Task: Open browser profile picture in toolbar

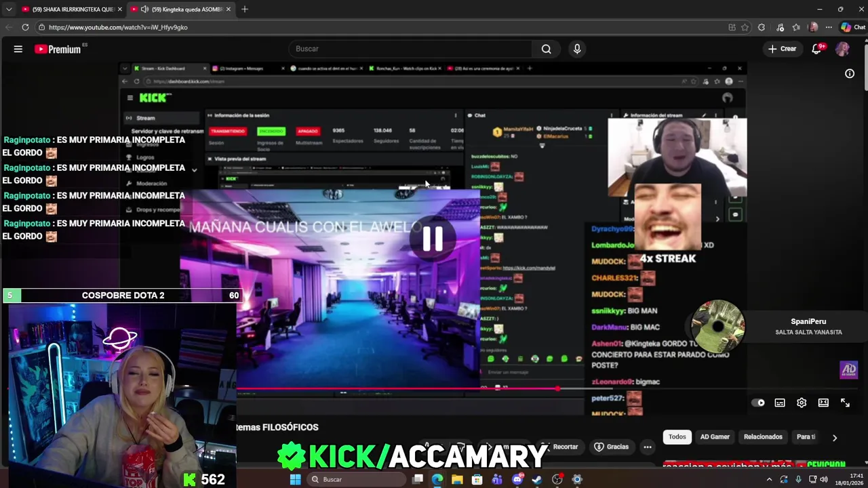Action: click(x=814, y=27)
